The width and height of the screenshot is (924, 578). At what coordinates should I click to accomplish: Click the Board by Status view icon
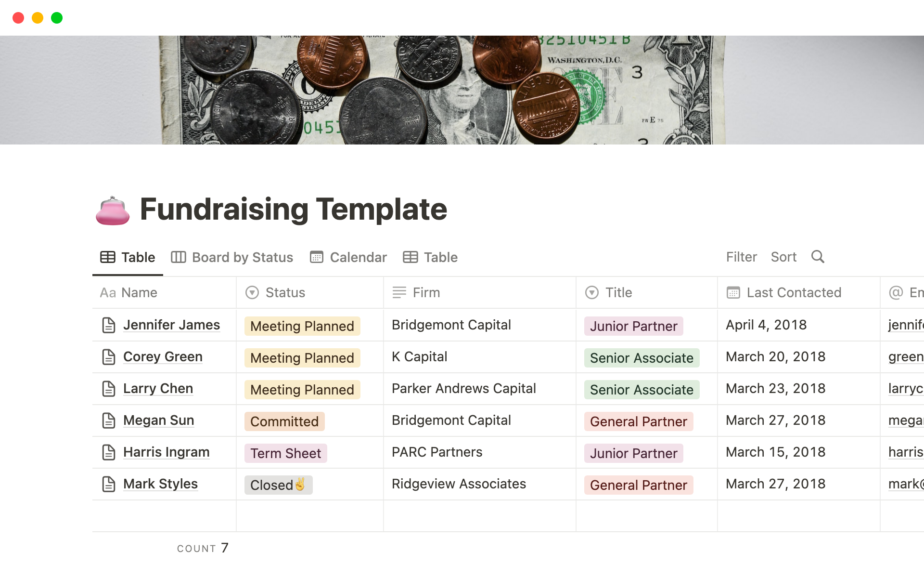pos(178,257)
